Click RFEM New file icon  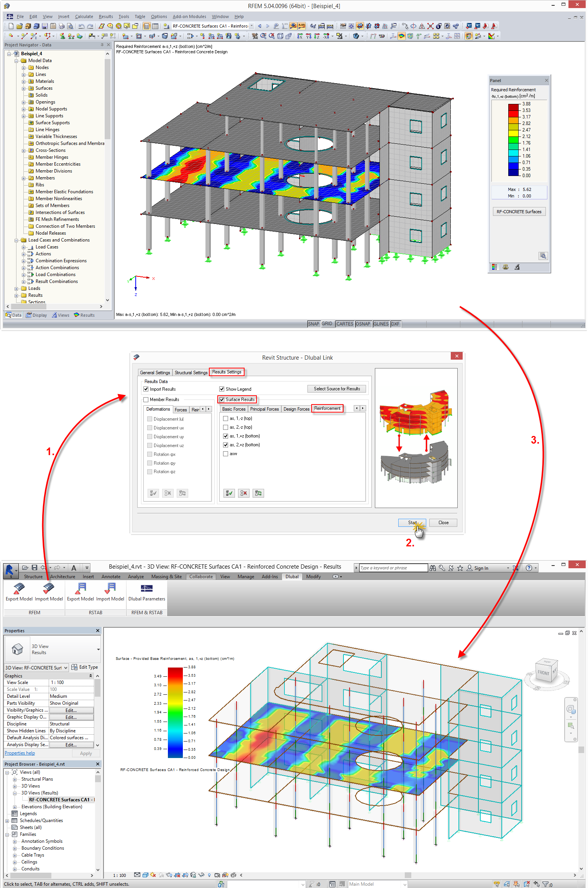tap(11, 26)
